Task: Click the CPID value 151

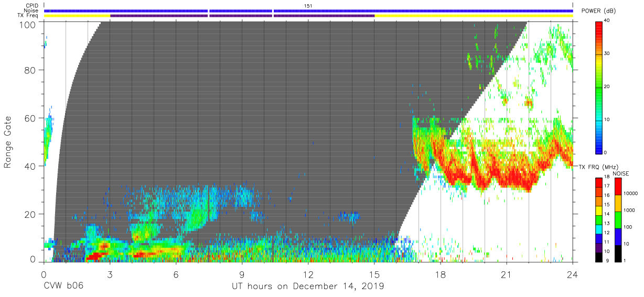Action: (308, 6)
